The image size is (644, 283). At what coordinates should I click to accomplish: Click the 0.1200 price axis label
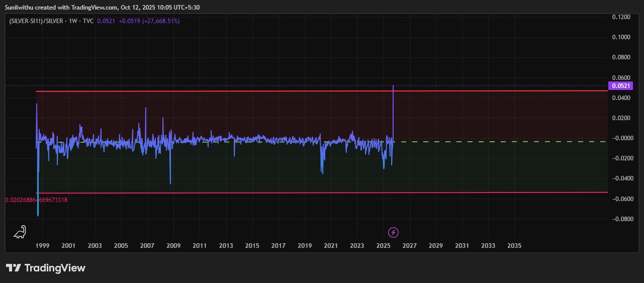tap(621, 17)
